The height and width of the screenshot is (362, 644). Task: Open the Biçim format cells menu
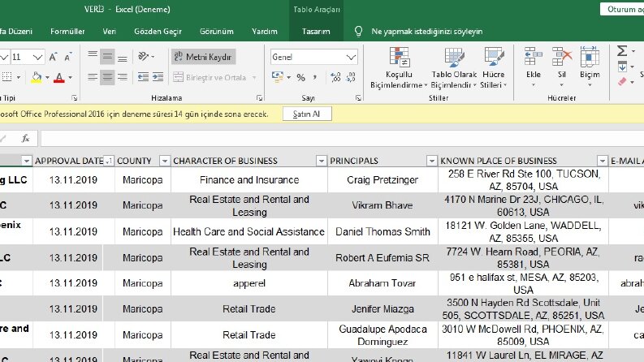click(590, 67)
